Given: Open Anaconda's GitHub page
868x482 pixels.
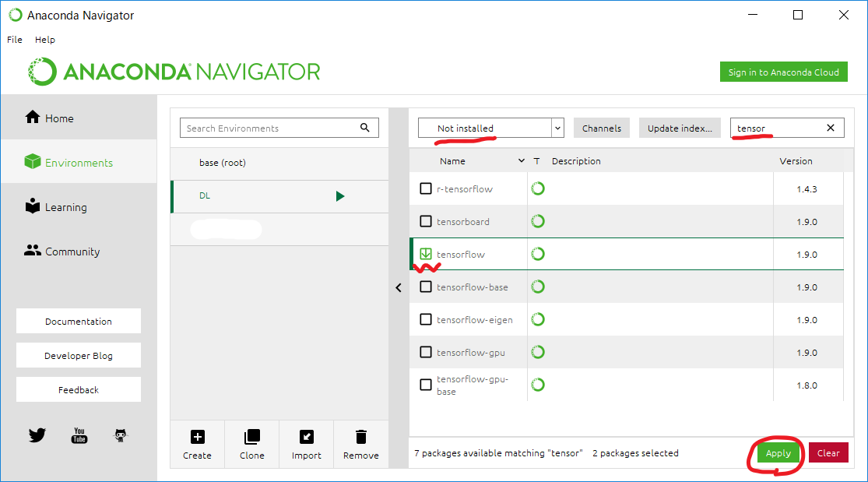Looking at the screenshot, I should pos(121,435).
